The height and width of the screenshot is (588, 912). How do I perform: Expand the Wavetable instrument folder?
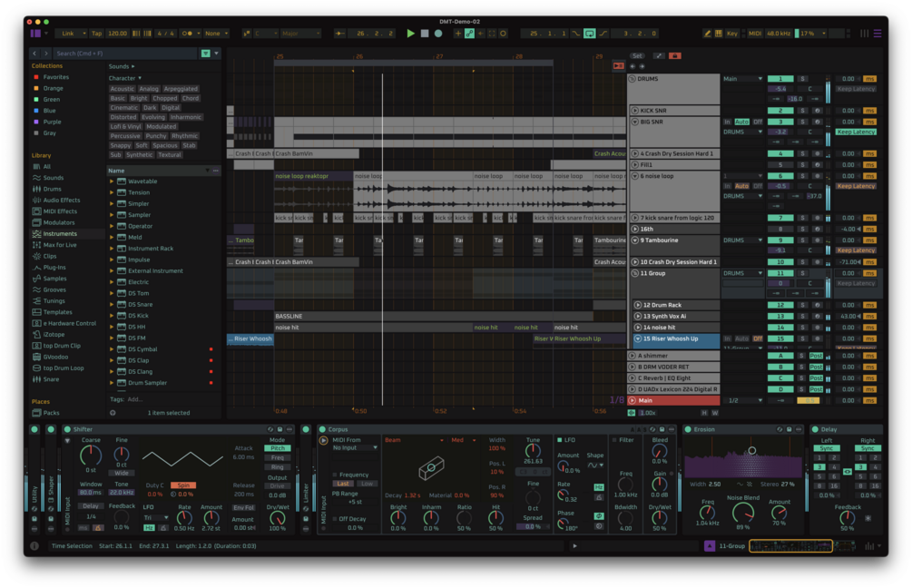point(112,181)
